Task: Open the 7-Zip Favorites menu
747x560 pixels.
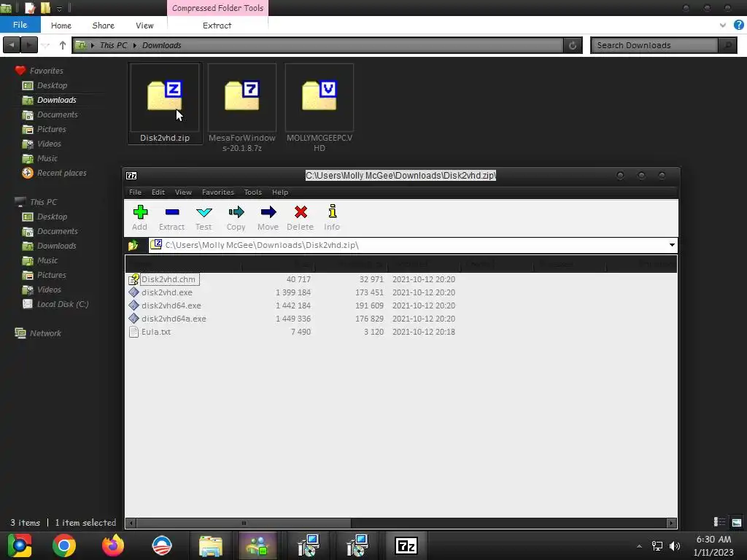Action: pyautogui.click(x=217, y=192)
